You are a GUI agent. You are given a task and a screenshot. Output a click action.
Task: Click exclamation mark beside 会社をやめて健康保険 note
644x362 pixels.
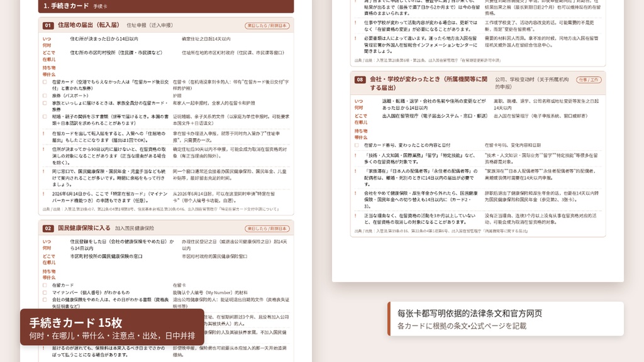[x=356, y=194]
